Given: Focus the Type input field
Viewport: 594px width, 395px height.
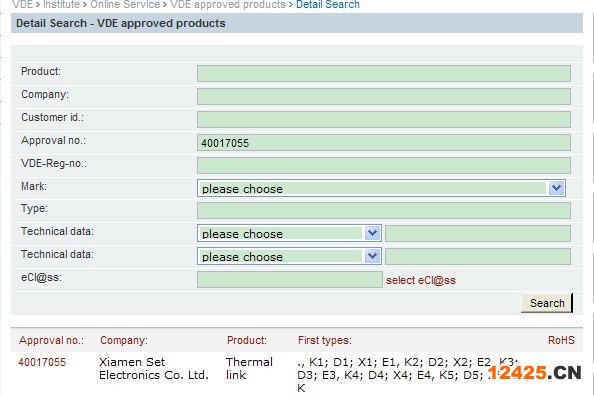Looking at the screenshot, I should point(384,211).
